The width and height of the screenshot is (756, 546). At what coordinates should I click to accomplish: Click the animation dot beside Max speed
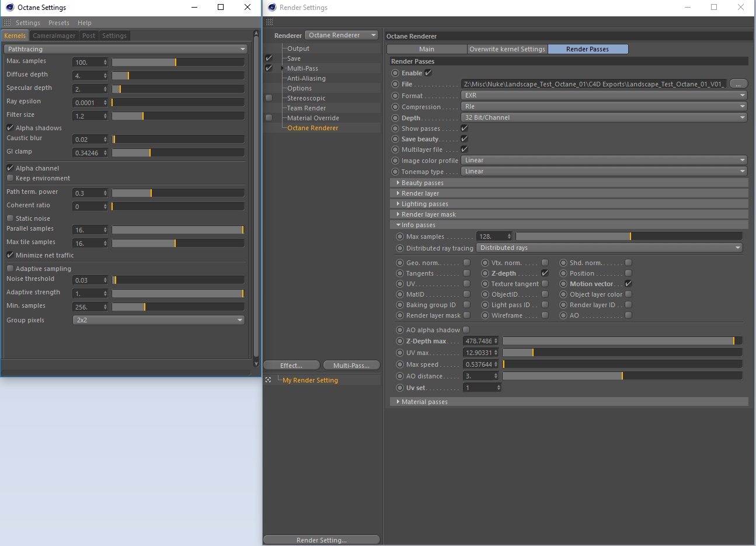coord(400,364)
